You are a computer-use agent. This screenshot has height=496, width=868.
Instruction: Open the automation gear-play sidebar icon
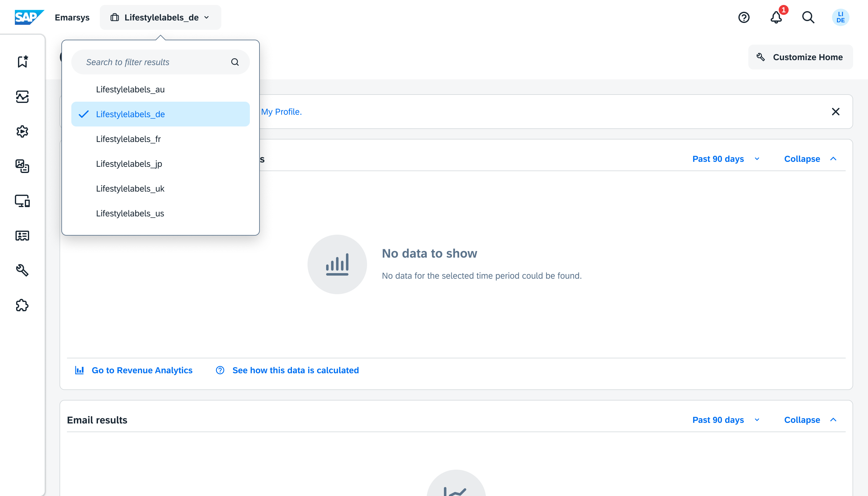[x=23, y=131]
